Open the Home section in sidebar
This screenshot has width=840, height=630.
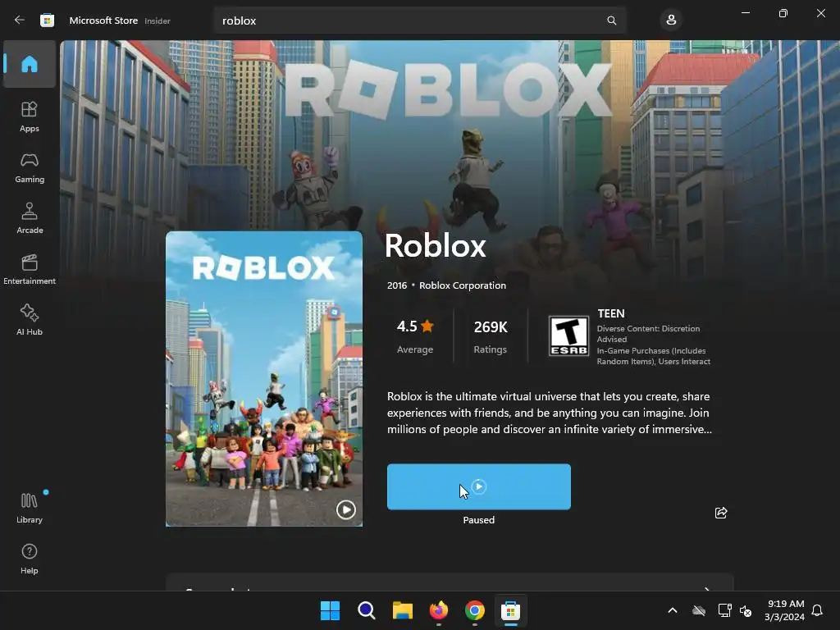click(30, 64)
